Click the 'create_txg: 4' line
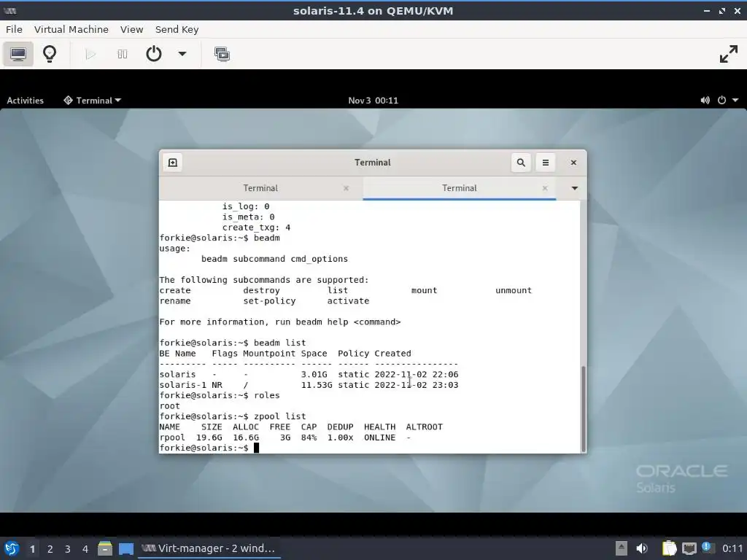Image resolution: width=747 pixels, height=560 pixels. pyautogui.click(x=256, y=227)
